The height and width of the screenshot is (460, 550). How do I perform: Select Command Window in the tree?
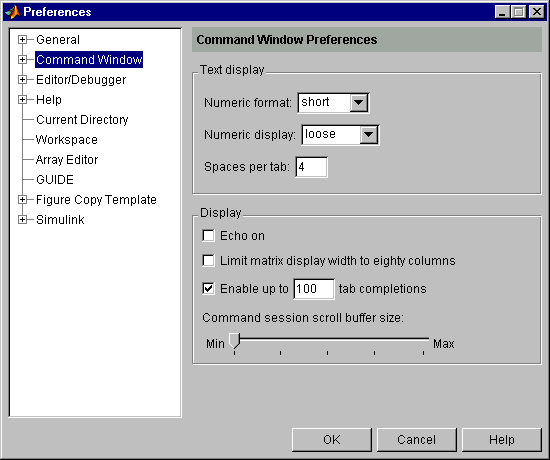coord(89,60)
